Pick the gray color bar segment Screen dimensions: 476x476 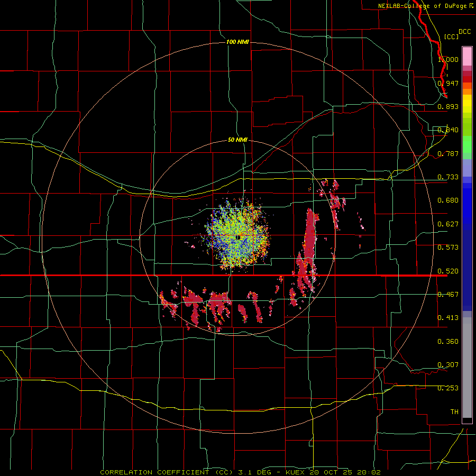[467, 368]
